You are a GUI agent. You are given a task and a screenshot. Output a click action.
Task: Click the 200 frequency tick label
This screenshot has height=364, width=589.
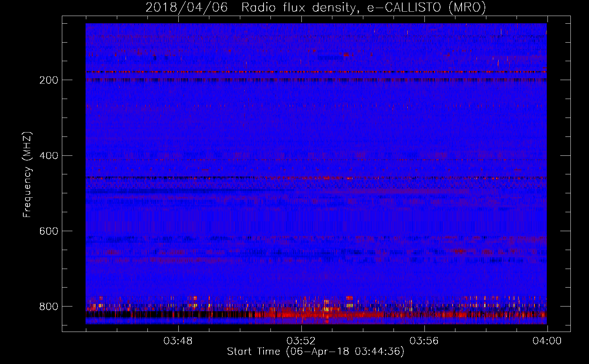tap(49, 80)
